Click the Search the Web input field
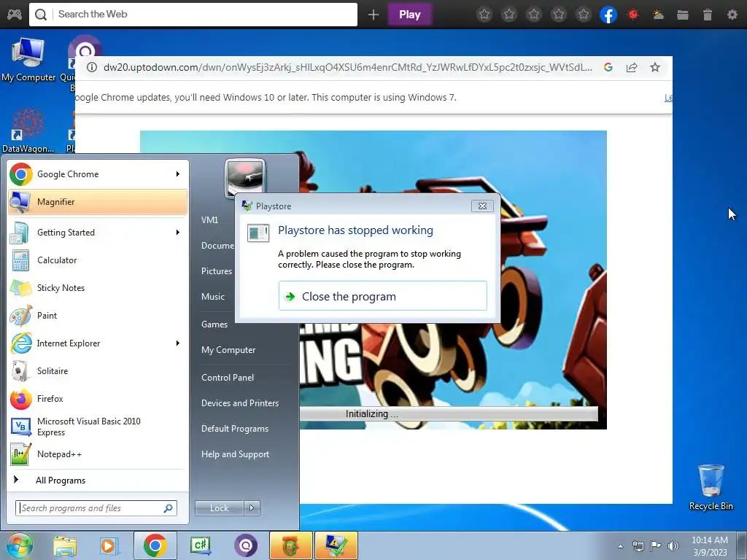Image resolution: width=747 pixels, height=560 pixels. (x=193, y=15)
